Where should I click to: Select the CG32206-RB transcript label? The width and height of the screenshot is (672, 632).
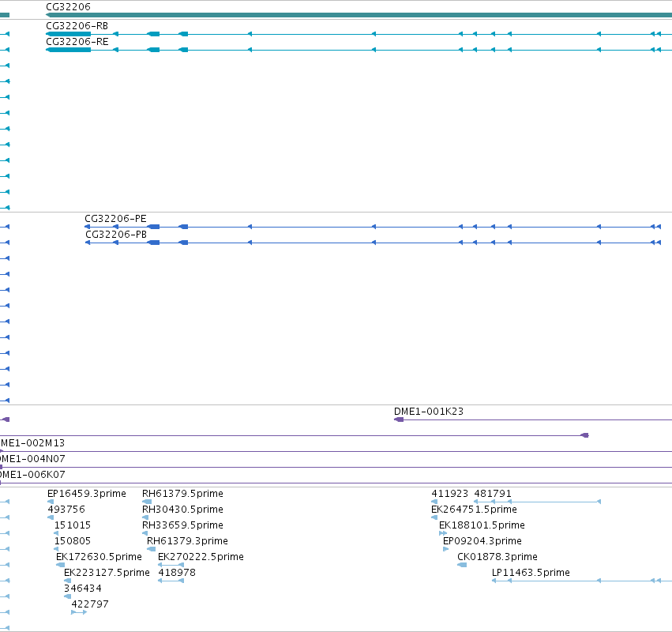coord(77,26)
